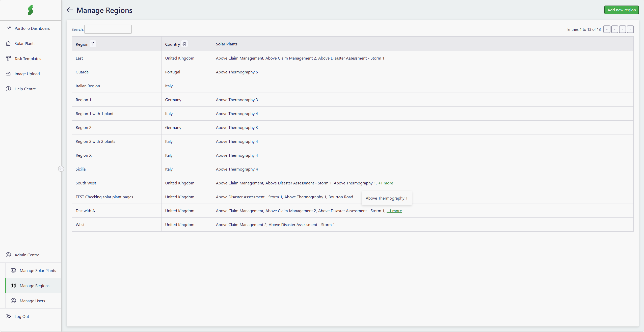Expand +1 more in the South West row
The image size is (644, 332).
385,183
